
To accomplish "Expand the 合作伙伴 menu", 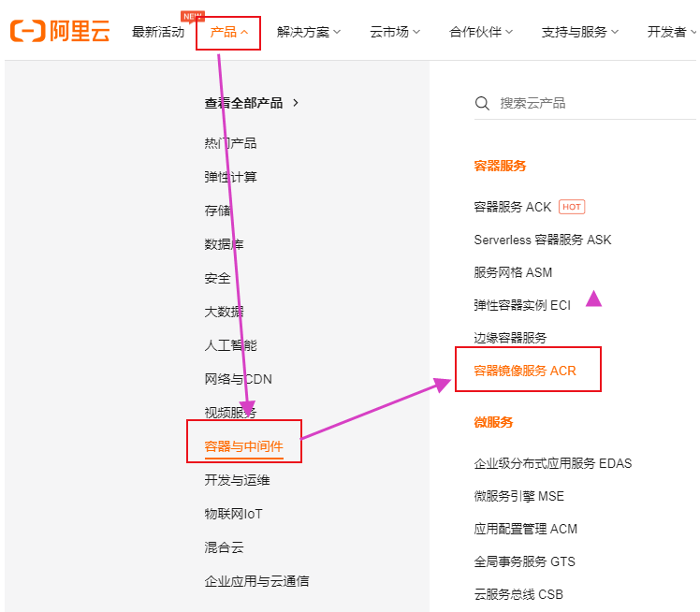I will [481, 32].
